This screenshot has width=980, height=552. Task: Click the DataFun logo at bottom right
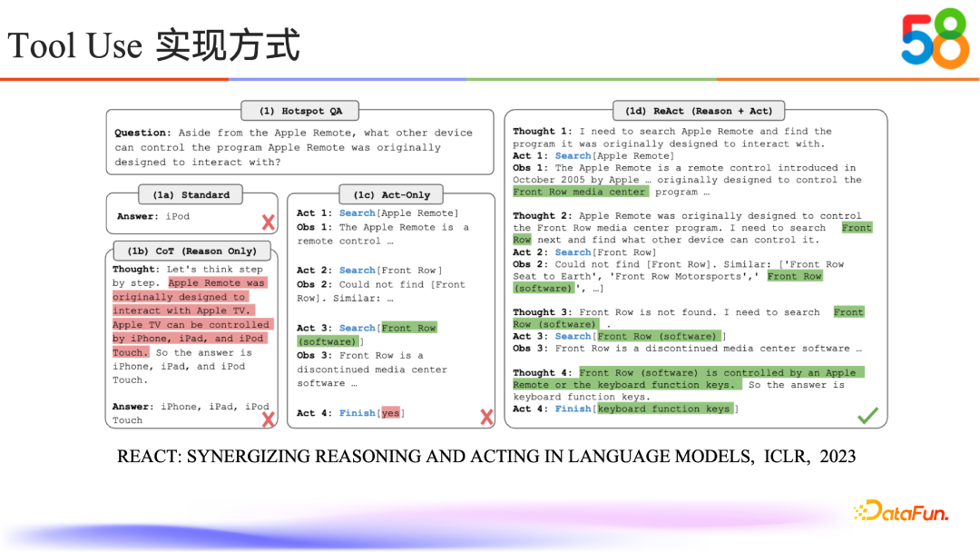(x=900, y=512)
